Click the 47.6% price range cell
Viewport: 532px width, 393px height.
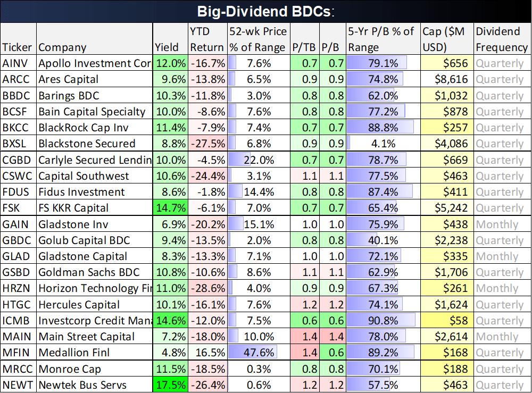coord(259,353)
